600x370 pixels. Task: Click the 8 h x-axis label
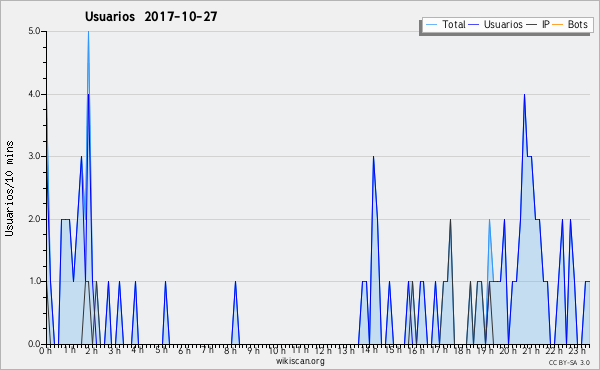point(230,350)
